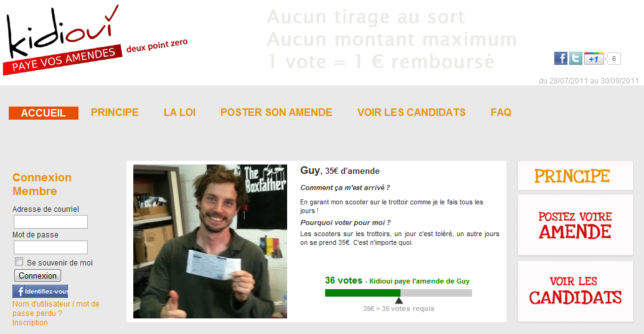The image size is (644, 334).
Task: Open the Accueil menu tab
Action: [44, 113]
